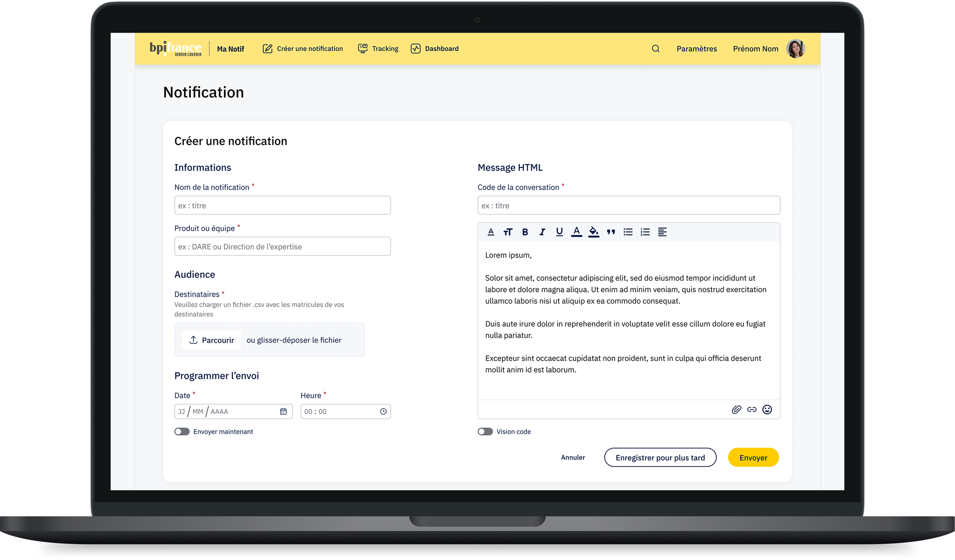Open the calendar date picker icon

point(283,412)
